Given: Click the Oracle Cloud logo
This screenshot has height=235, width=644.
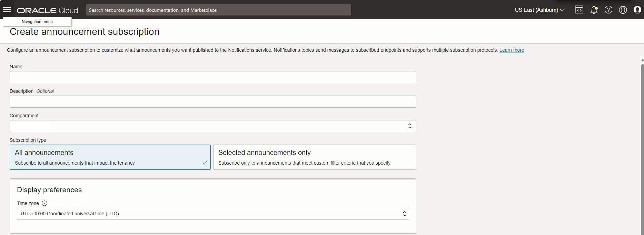Looking at the screenshot, I should (x=47, y=10).
